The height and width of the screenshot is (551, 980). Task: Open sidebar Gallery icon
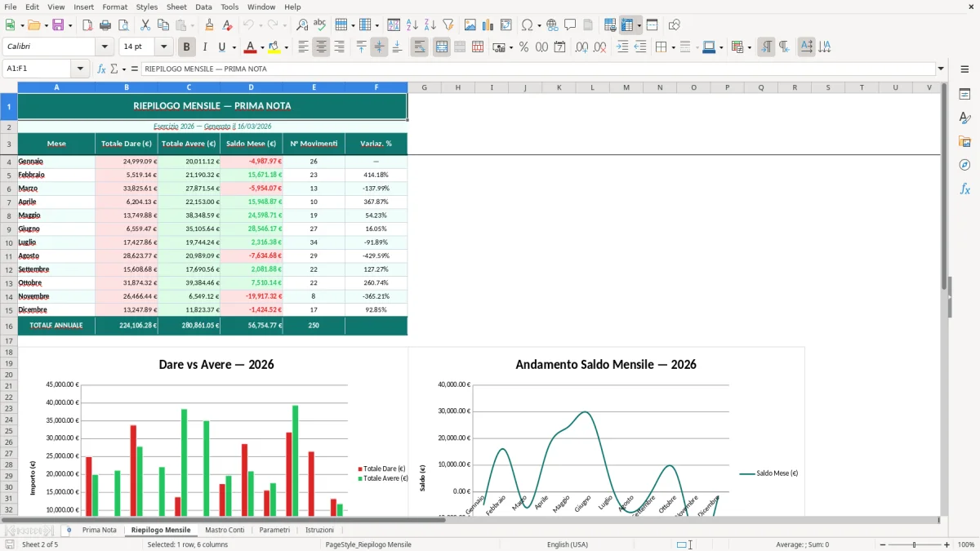pyautogui.click(x=964, y=141)
